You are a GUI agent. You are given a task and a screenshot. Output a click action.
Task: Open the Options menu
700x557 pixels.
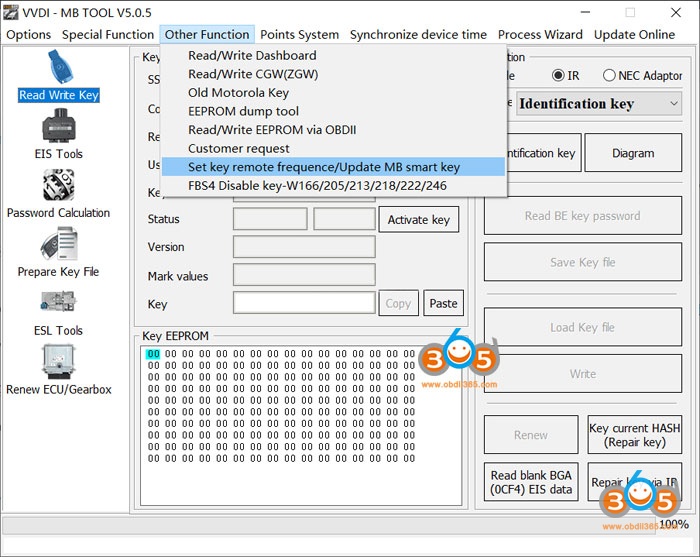coord(29,34)
